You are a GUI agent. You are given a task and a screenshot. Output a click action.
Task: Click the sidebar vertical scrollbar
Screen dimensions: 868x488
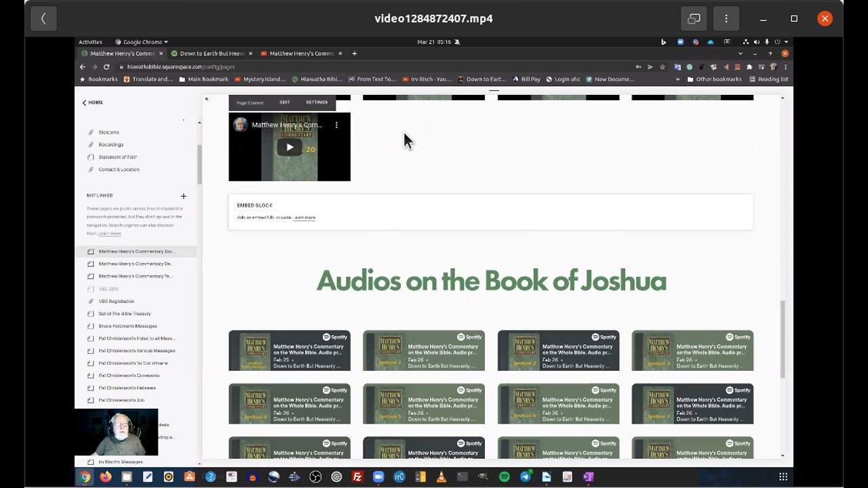click(x=199, y=165)
